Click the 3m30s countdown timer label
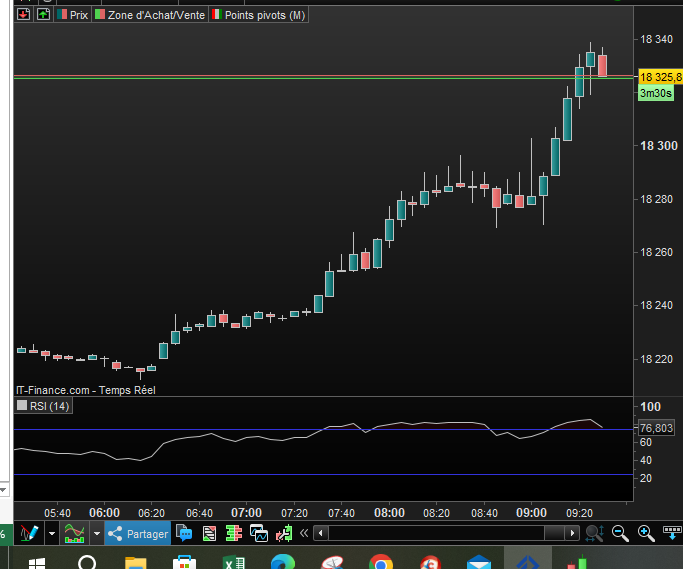The image size is (683, 569). (656, 93)
